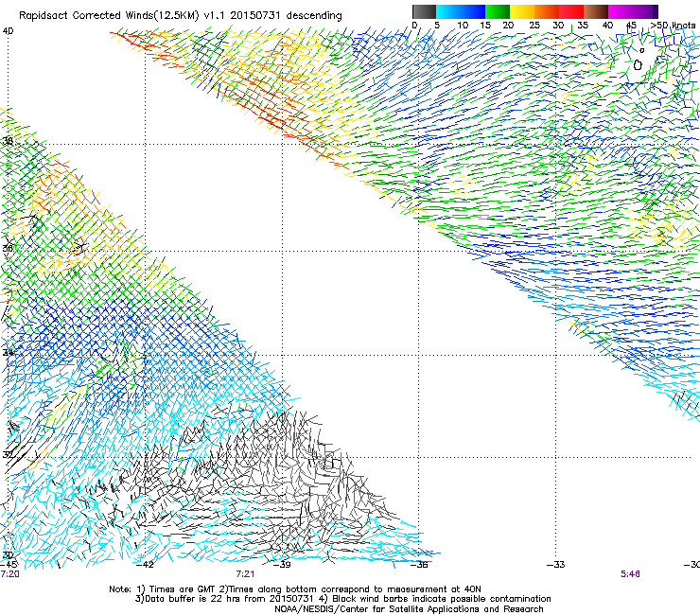Click the '>50 knots' legend label
The width and height of the screenshot is (700, 615).
[x=674, y=26]
